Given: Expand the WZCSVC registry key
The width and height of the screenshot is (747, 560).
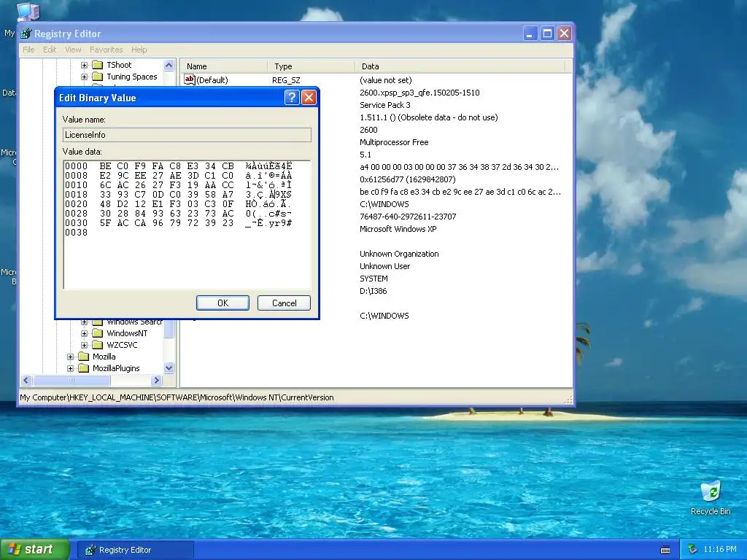Looking at the screenshot, I should point(85,345).
